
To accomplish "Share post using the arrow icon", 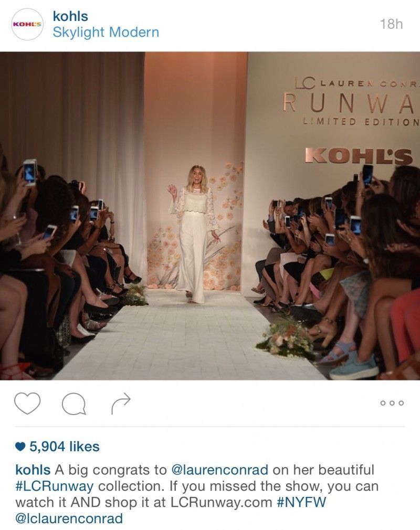I will pyautogui.click(x=121, y=403).
